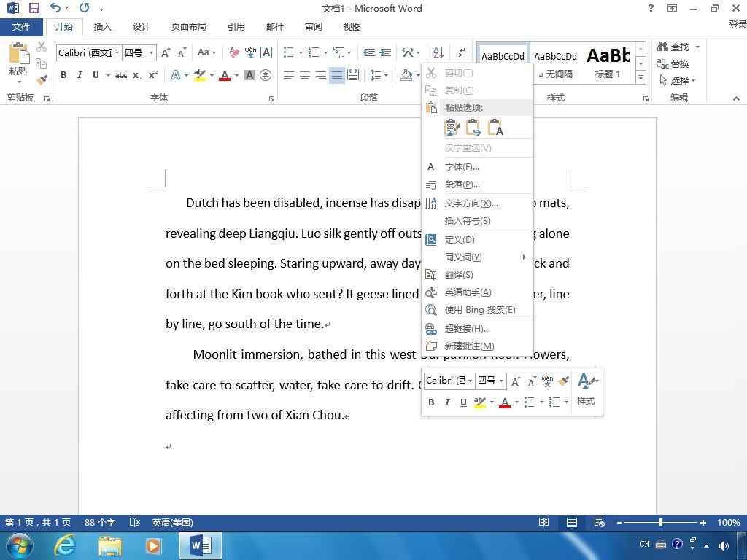Click the 88 个字 word count
The height and width of the screenshot is (560, 747).
click(100, 522)
